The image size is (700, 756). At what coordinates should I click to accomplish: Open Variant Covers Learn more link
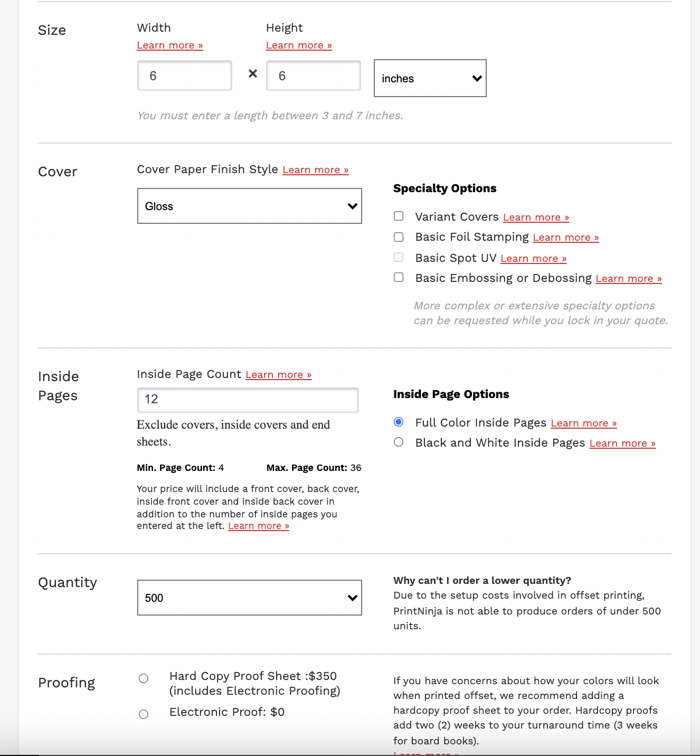[536, 218]
